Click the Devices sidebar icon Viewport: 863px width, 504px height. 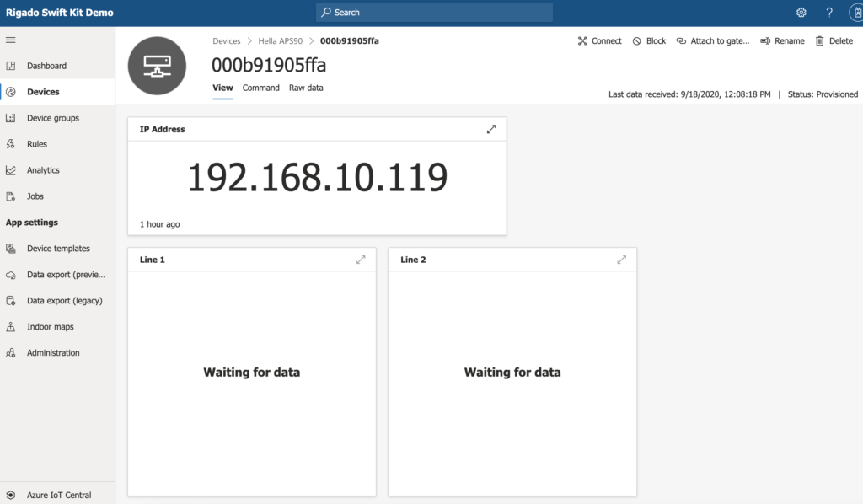10,92
